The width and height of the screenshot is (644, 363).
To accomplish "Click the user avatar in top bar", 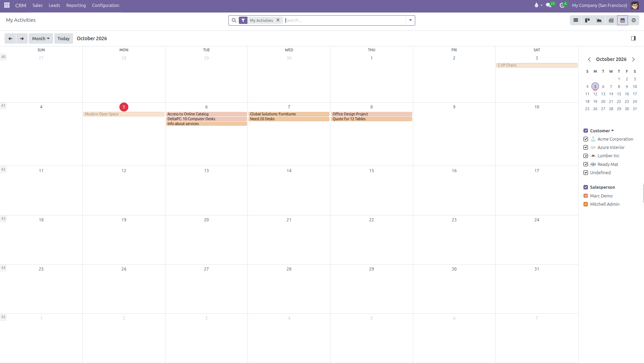I will [635, 5].
